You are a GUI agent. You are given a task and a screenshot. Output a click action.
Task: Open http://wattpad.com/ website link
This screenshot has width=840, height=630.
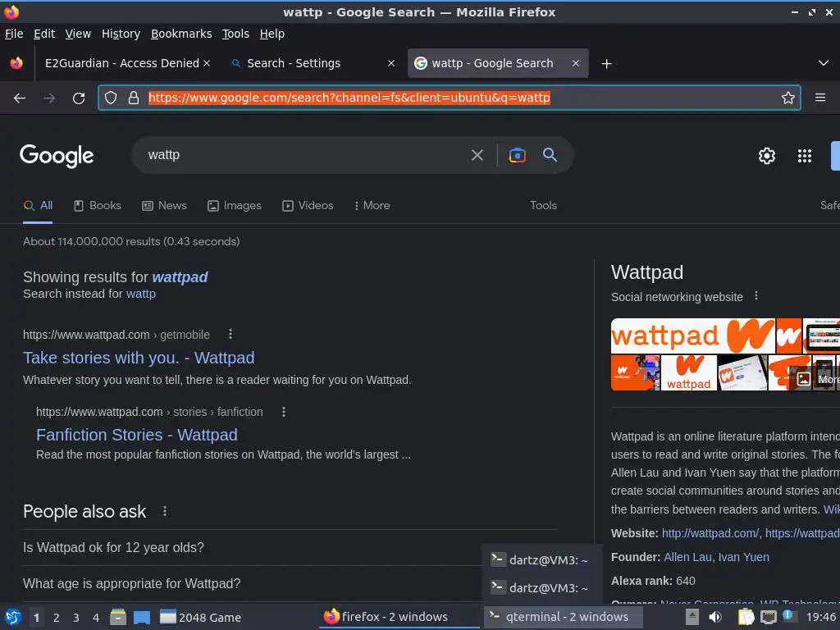pyautogui.click(x=710, y=533)
